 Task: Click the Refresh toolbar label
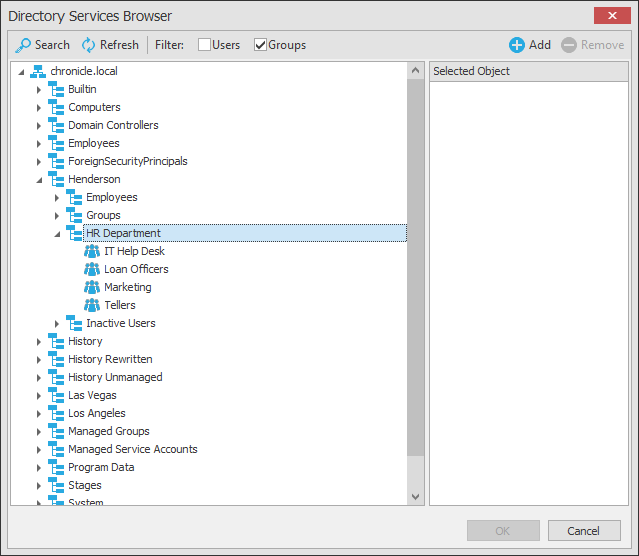tap(119, 45)
